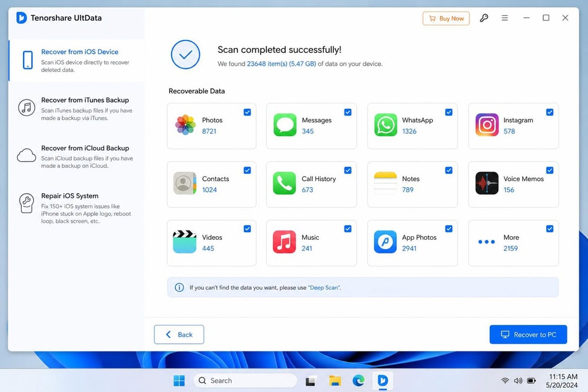Click the Recoverable Data heading
Image resolution: width=588 pixels, height=392 pixels.
tap(196, 91)
